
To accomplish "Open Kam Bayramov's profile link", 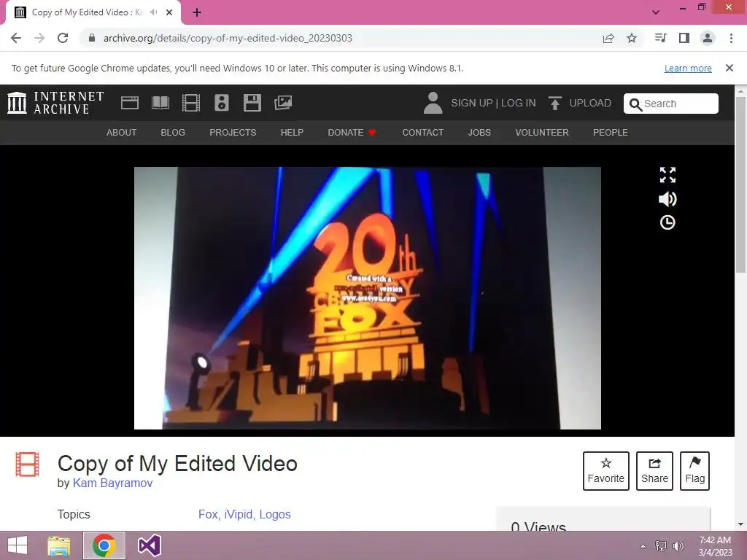I will coord(113,483).
